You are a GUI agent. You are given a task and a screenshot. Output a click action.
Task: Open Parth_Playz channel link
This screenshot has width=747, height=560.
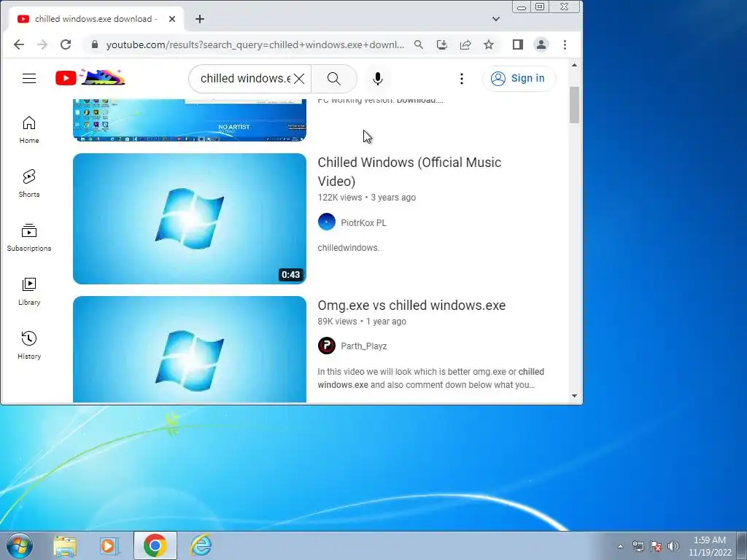pyautogui.click(x=363, y=346)
